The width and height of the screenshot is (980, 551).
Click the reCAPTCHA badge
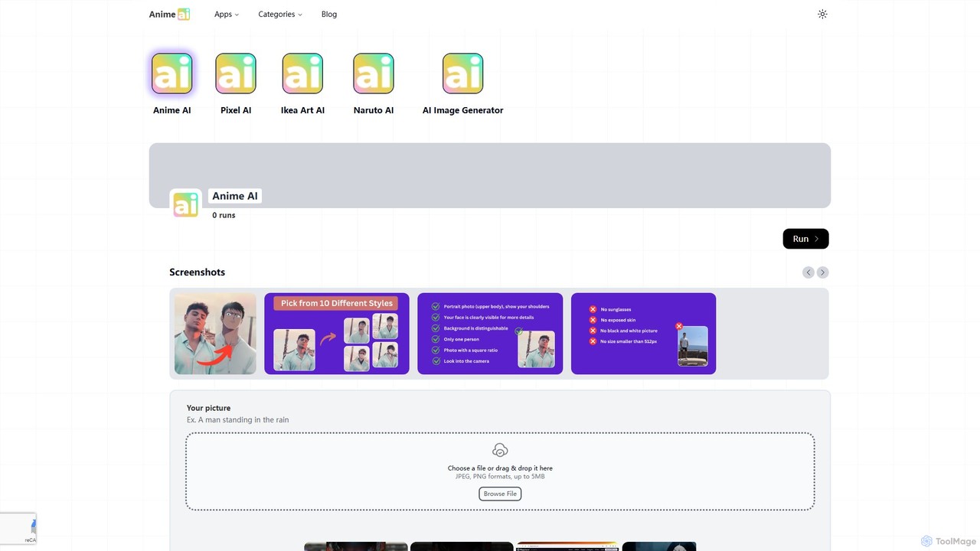[18, 529]
